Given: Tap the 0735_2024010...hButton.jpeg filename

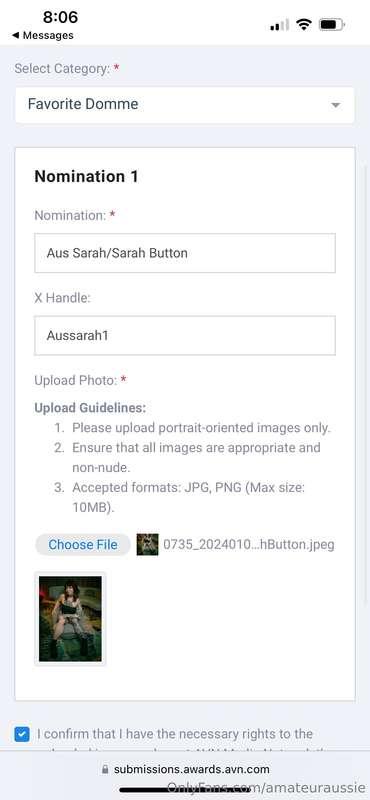Looking at the screenshot, I should click(249, 544).
